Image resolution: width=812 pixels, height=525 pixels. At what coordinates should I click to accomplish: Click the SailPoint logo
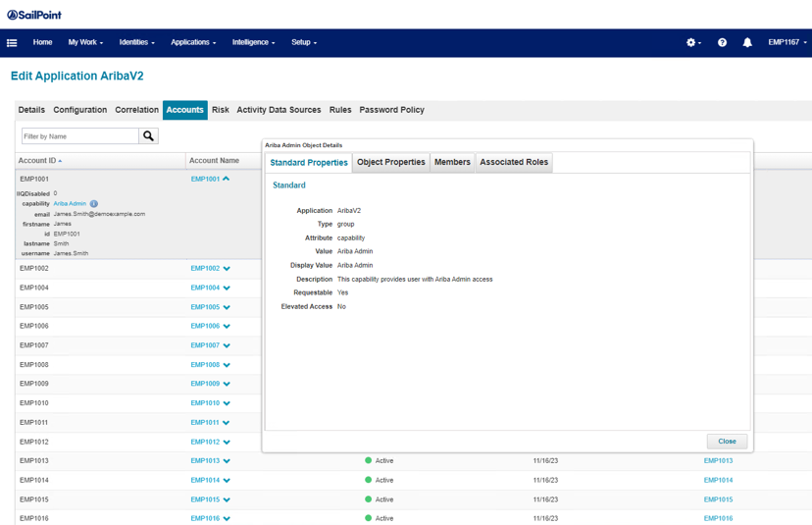tap(34, 15)
